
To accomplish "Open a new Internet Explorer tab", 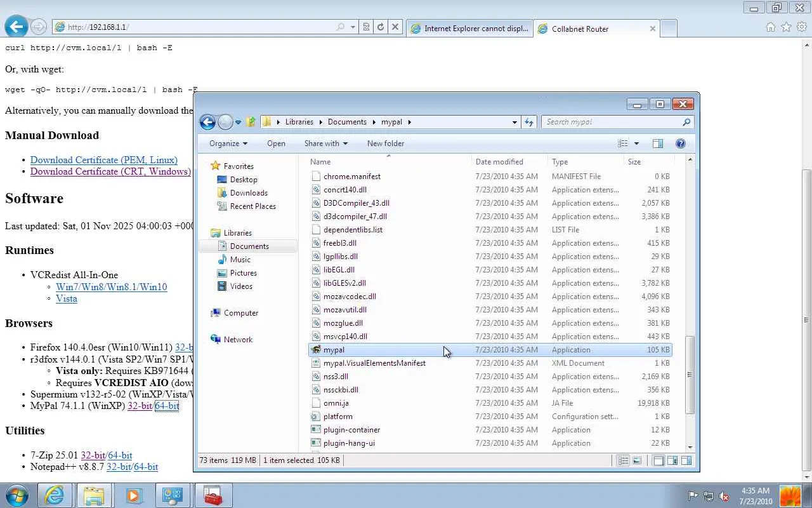I will click(x=669, y=29).
